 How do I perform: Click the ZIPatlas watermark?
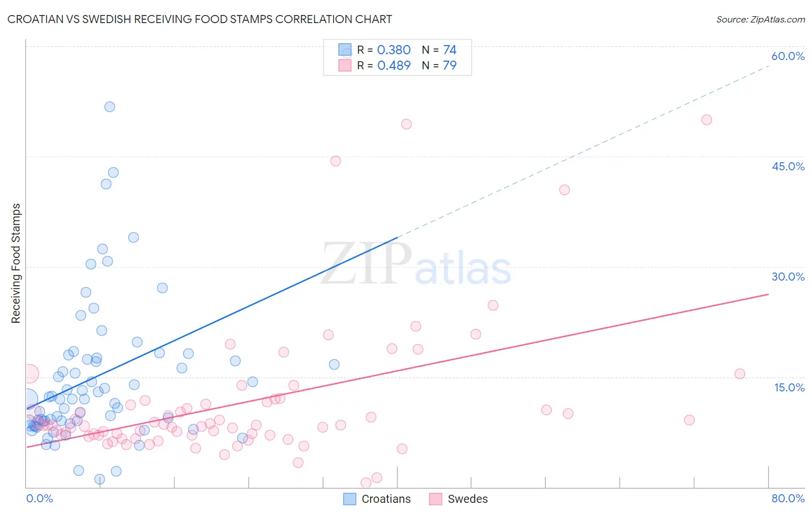(416, 264)
